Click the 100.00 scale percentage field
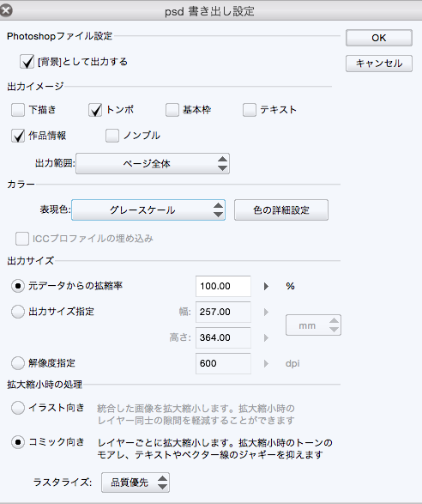Image resolution: width=422 pixels, height=504 pixels. click(x=223, y=286)
